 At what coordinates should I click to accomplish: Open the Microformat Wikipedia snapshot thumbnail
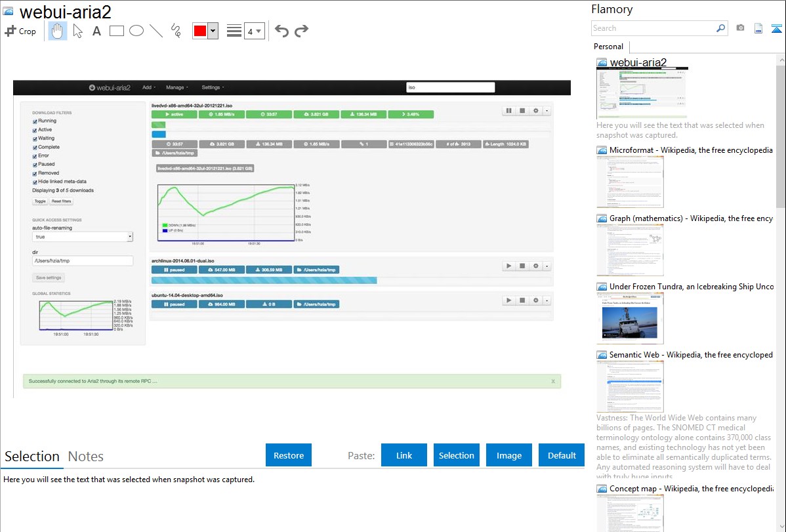[x=630, y=182]
